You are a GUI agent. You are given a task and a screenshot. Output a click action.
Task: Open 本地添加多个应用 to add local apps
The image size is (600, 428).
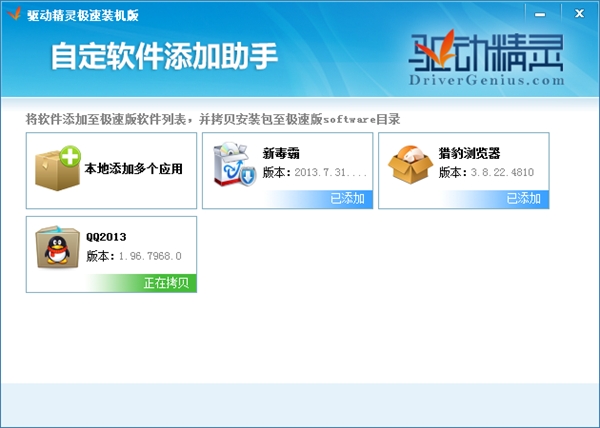(111, 171)
